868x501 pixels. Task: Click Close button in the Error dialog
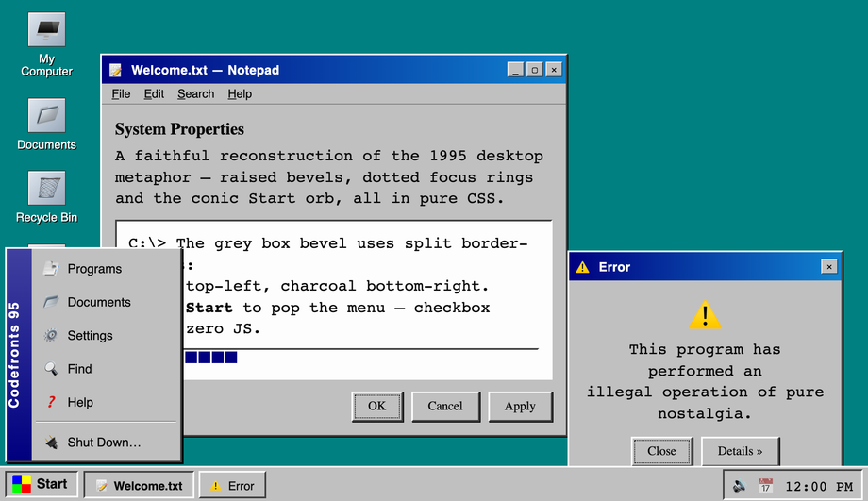(661, 451)
